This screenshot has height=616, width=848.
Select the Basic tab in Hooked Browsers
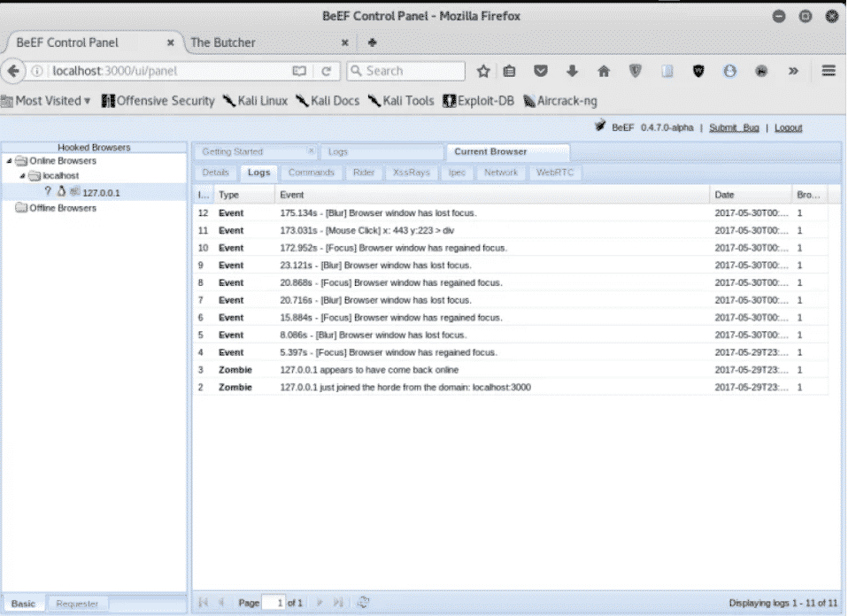[x=23, y=604]
